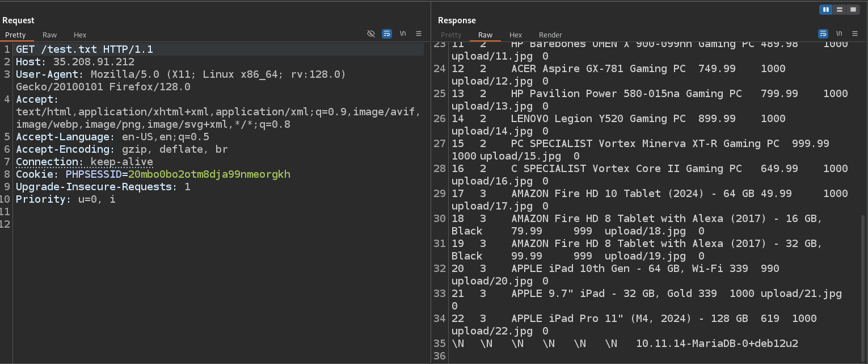
Task: Click the Host value 35.208.91.212
Action: tap(94, 62)
